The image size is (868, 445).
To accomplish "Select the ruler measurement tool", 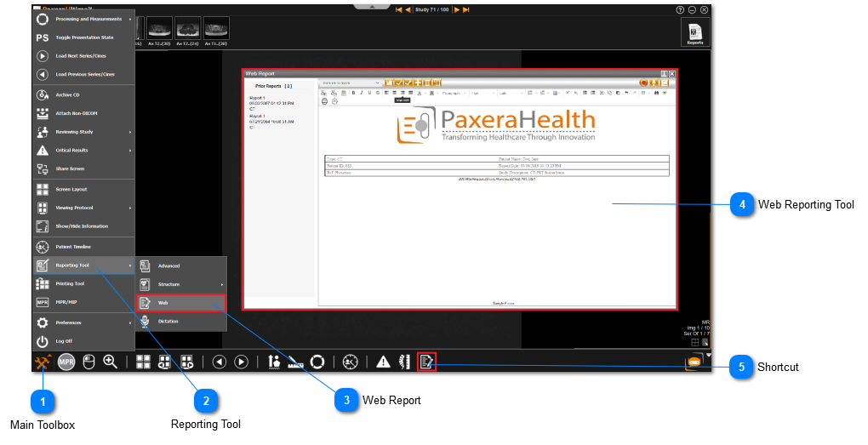I will click(x=295, y=362).
